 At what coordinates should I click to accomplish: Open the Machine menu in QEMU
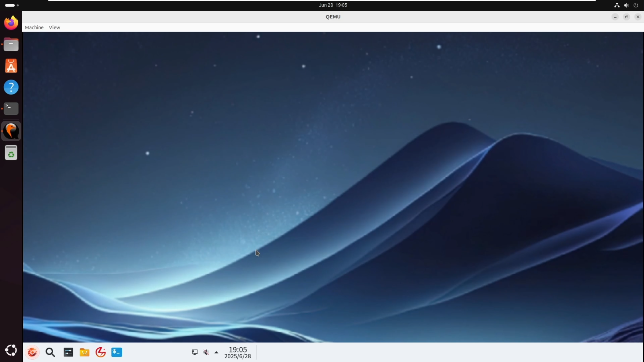coord(34,27)
